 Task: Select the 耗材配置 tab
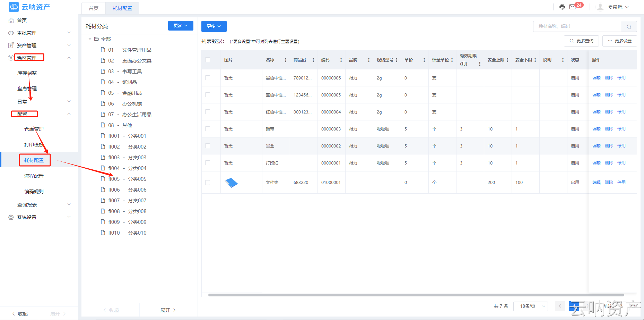(x=122, y=8)
